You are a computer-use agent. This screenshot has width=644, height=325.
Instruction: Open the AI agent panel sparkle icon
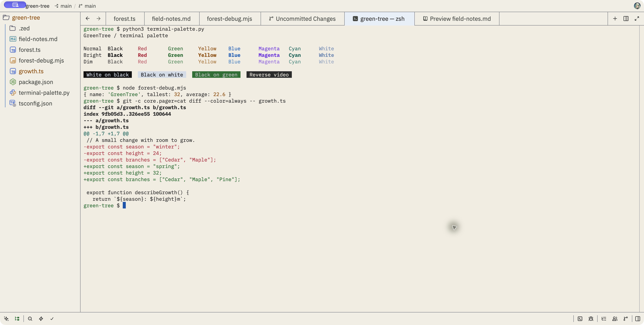click(x=6, y=318)
